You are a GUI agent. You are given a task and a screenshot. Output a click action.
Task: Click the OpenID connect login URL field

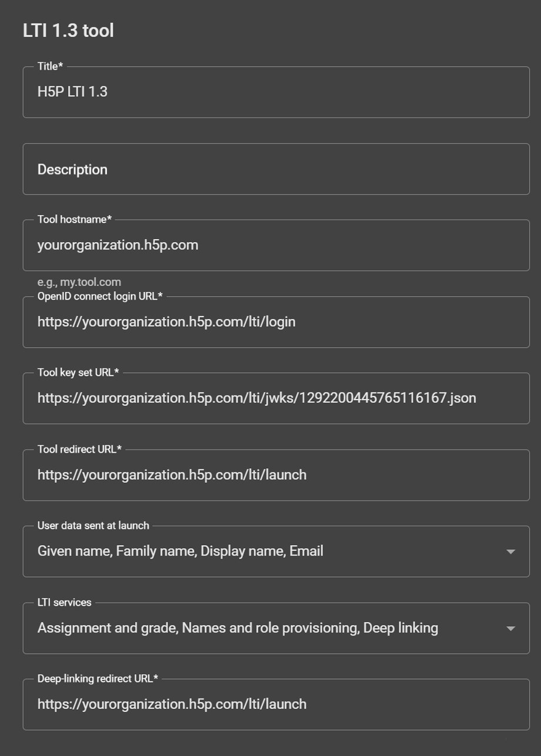276,321
